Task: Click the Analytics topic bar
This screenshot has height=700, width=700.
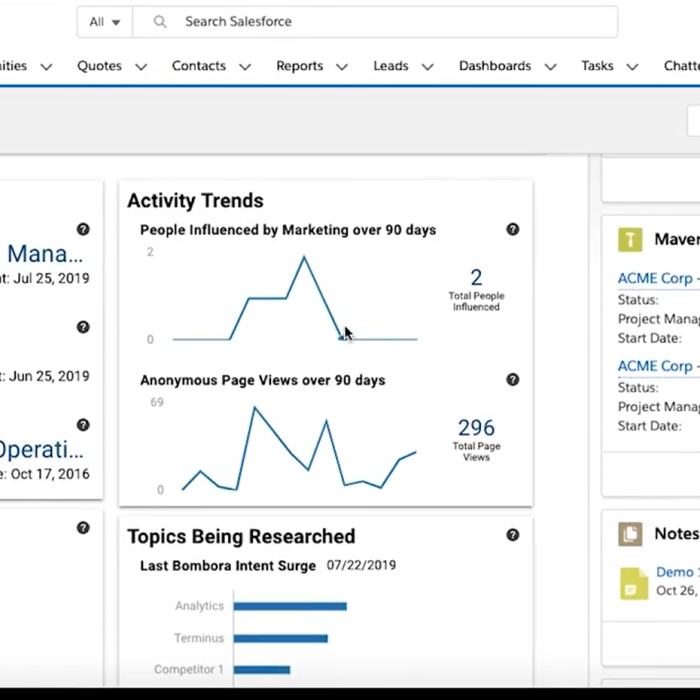Action: coord(290,606)
